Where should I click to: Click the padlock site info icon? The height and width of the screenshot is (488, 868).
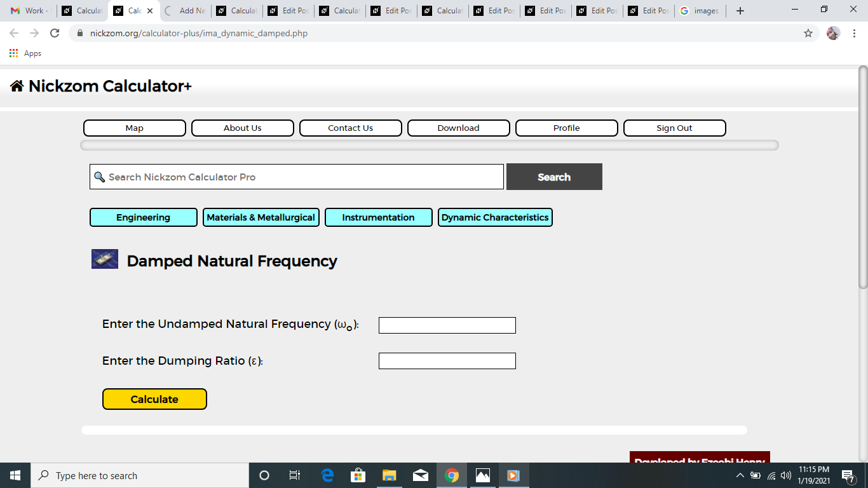80,33
